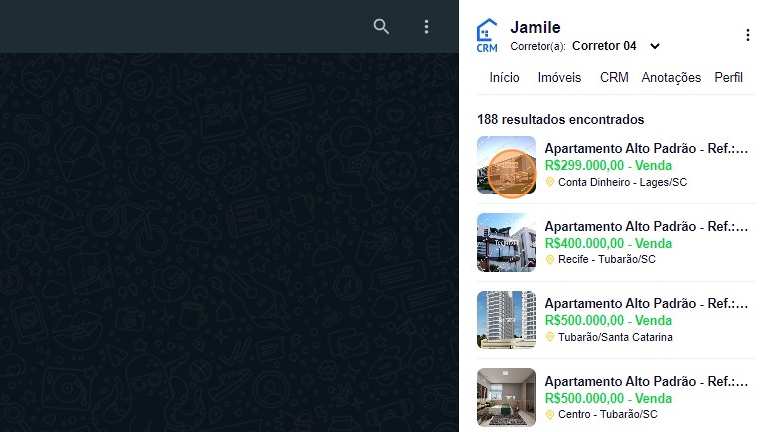The image size is (774, 432).
Task: Open the Imóveis tab
Action: click(x=559, y=78)
